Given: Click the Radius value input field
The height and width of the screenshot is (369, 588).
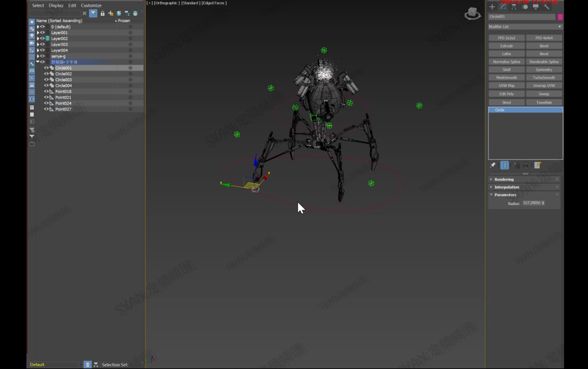Looking at the screenshot, I should 532,203.
